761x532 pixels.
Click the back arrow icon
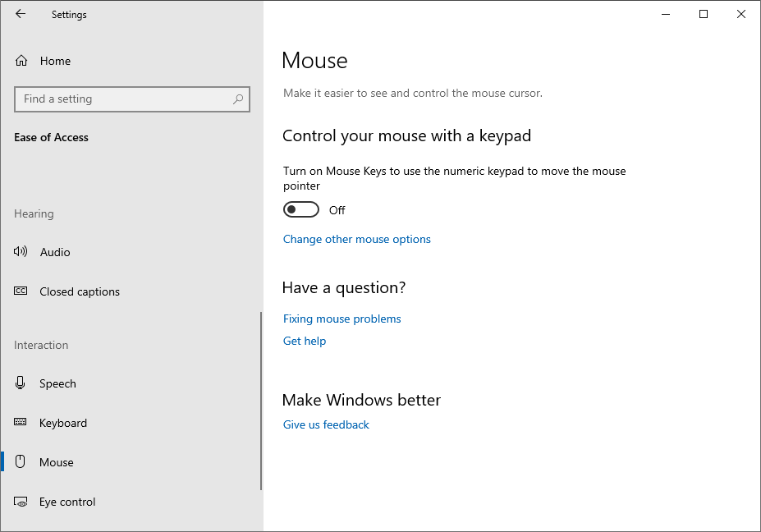tap(21, 14)
